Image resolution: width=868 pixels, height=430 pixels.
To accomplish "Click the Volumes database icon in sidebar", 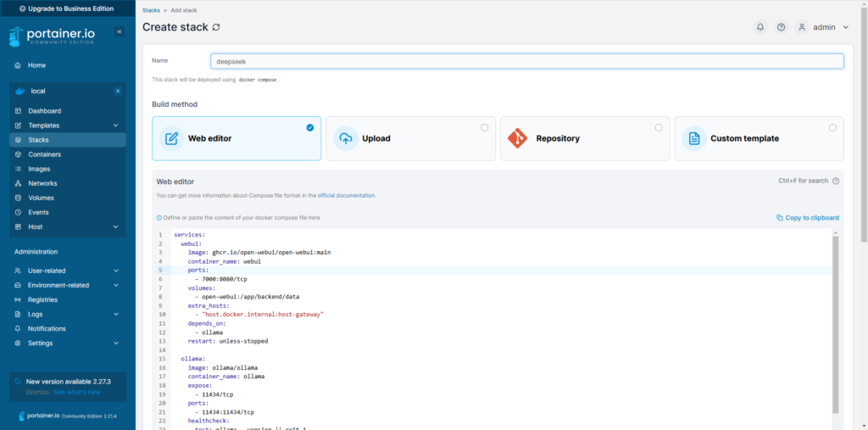I will pyautogui.click(x=19, y=198).
